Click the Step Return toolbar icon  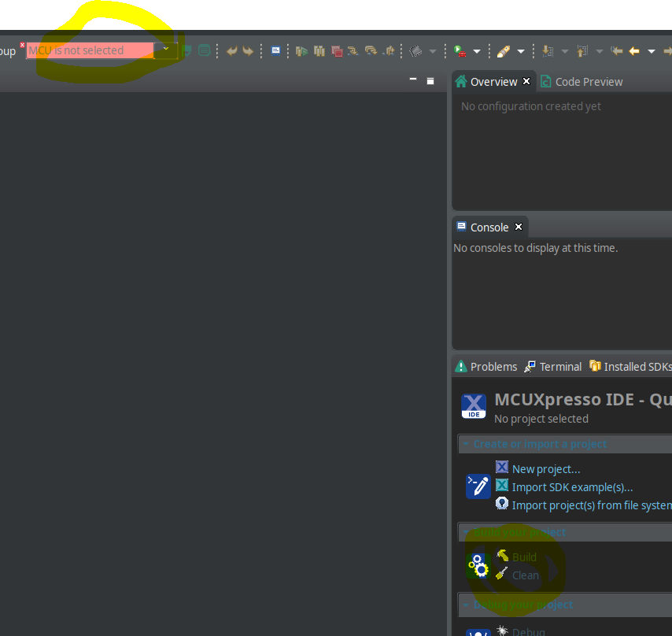[x=390, y=51]
